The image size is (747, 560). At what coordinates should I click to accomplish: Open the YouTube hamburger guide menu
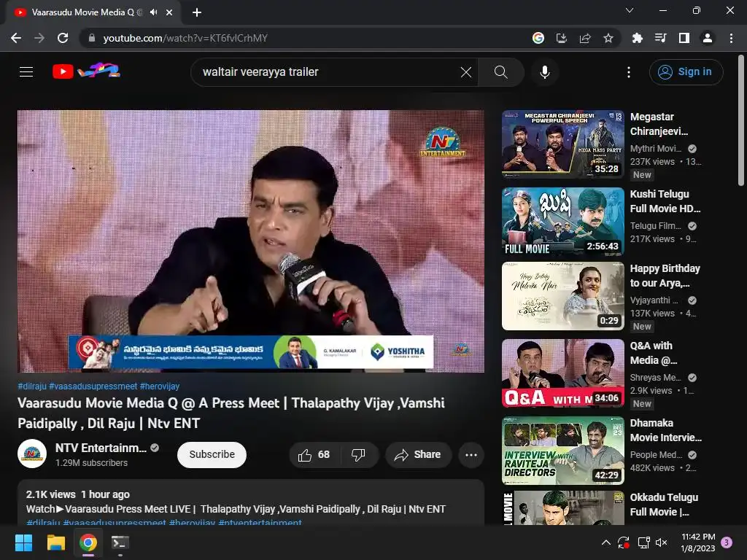point(26,72)
